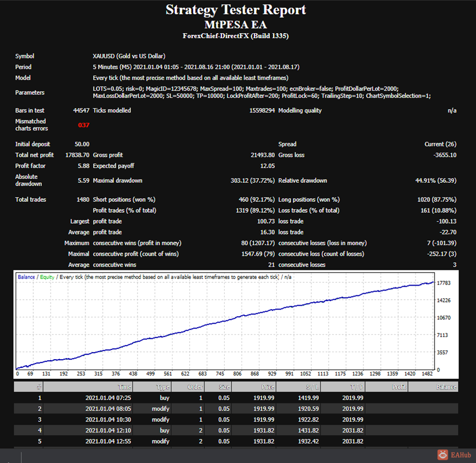
Task: Click S/L cell 1932.42 in row 5
Action: 308,441
